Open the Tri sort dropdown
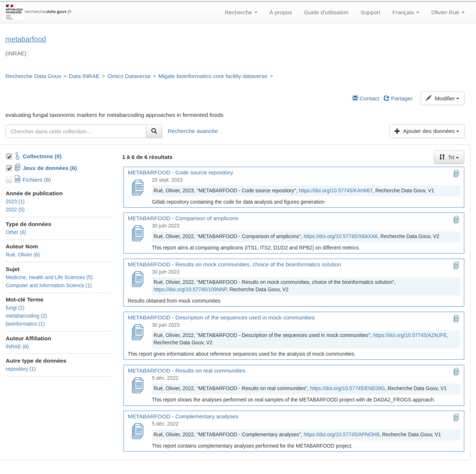 [449, 157]
